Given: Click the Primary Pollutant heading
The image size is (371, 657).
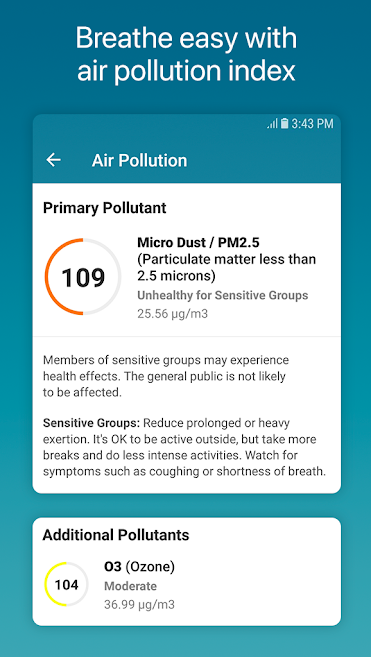Looking at the screenshot, I should click(x=105, y=208).
